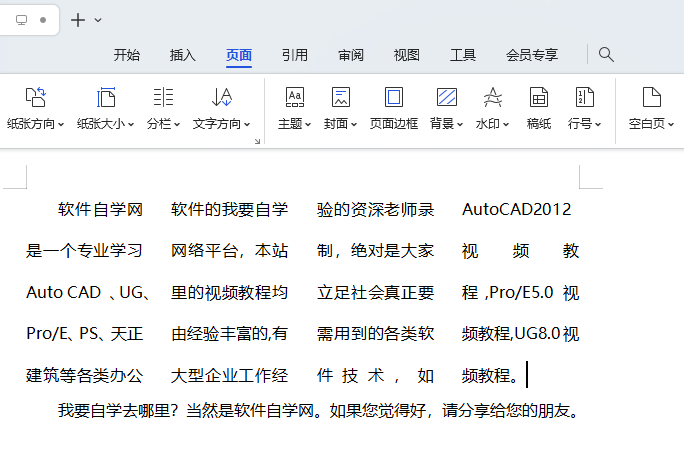Screen dimensions: 684x472
Task: Click the columns (分栏) icon
Action: coord(164,97)
